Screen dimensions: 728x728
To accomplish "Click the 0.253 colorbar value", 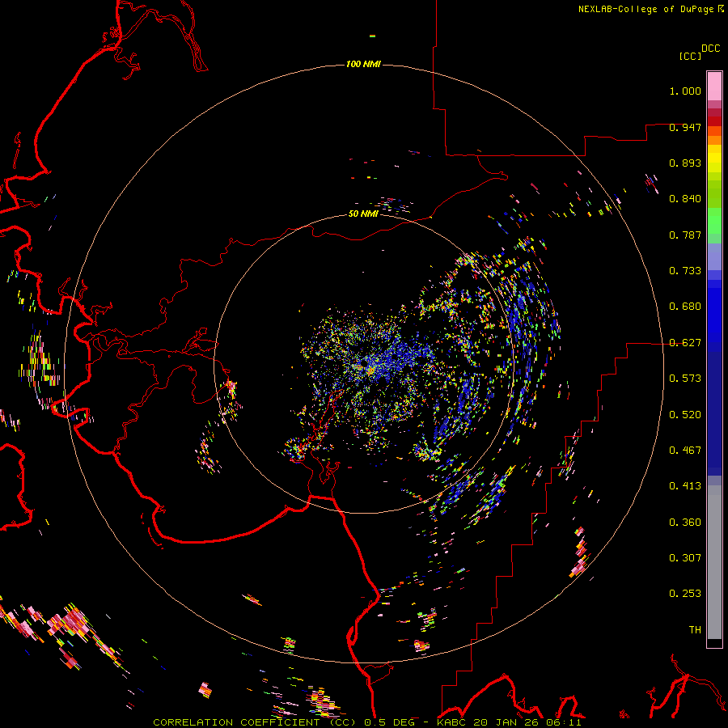I will point(685,594).
